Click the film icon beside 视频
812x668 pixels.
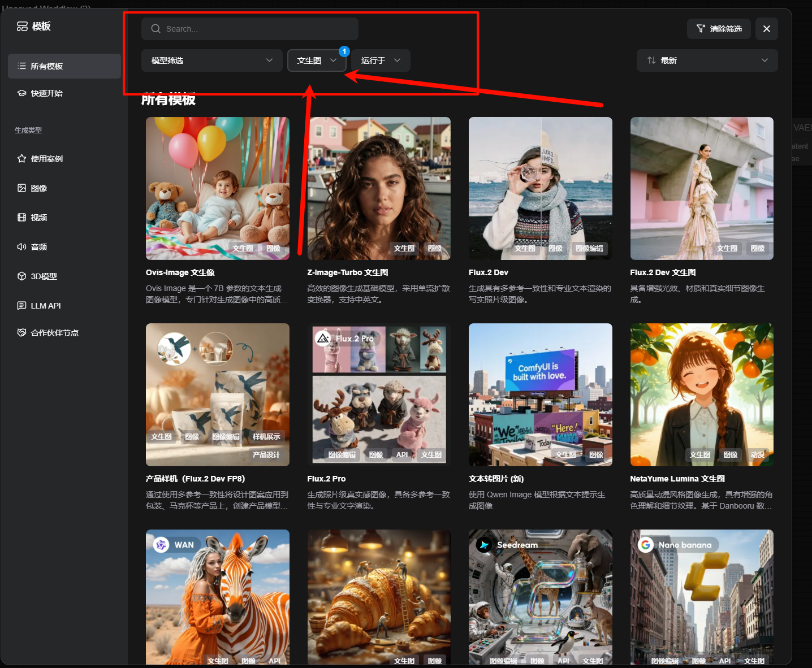coord(21,218)
